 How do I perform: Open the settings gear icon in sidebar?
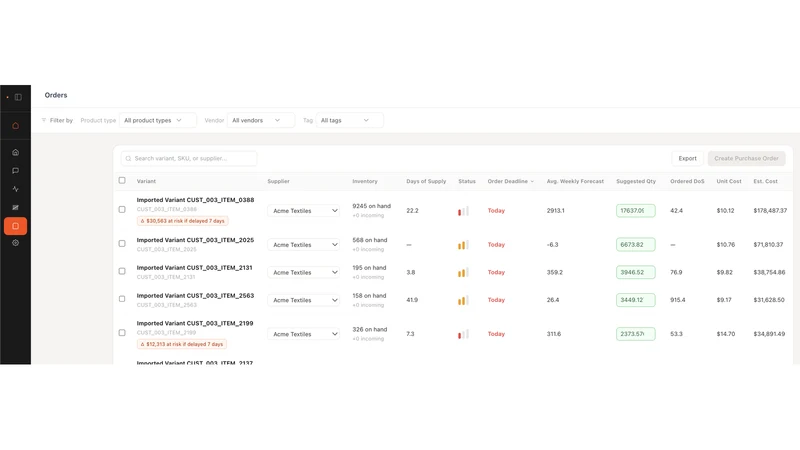(15, 243)
